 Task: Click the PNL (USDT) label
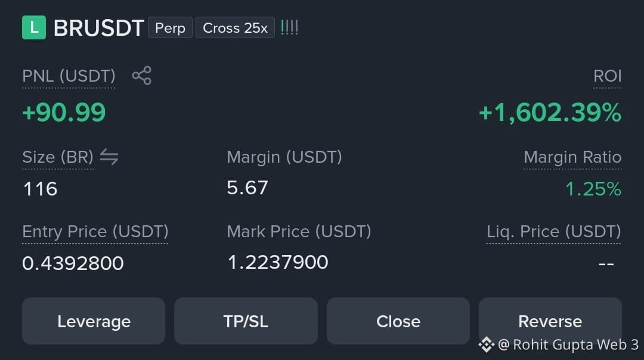tap(69, 76)
